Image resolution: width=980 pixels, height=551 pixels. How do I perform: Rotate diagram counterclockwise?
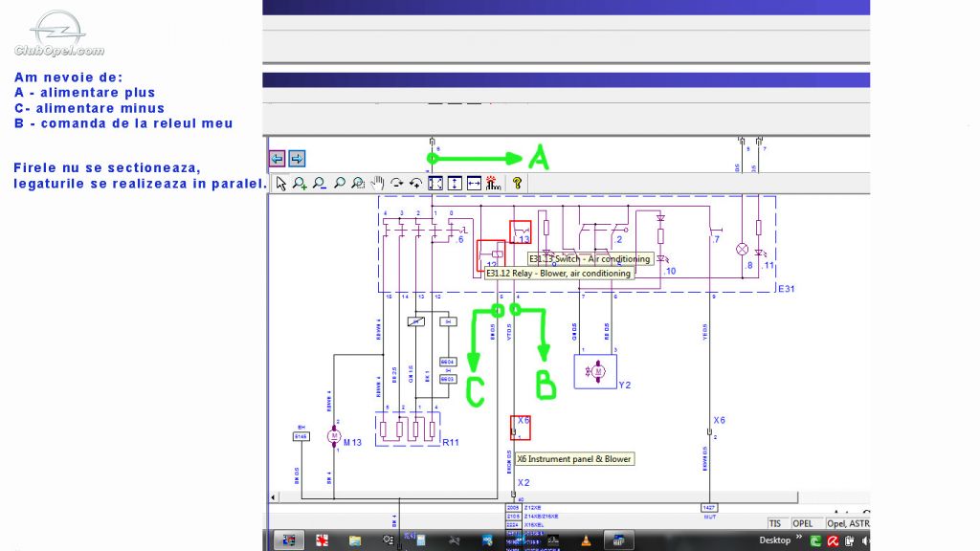415,184
